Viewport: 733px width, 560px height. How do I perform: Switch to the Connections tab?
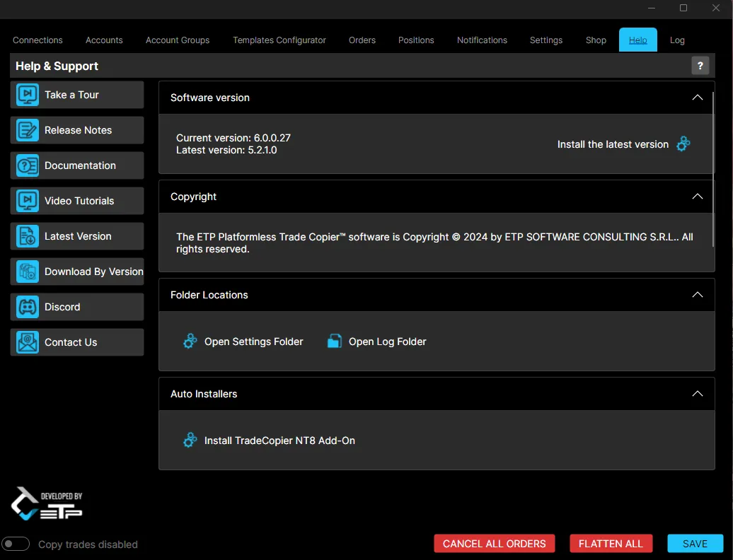(x=37, y=40)
